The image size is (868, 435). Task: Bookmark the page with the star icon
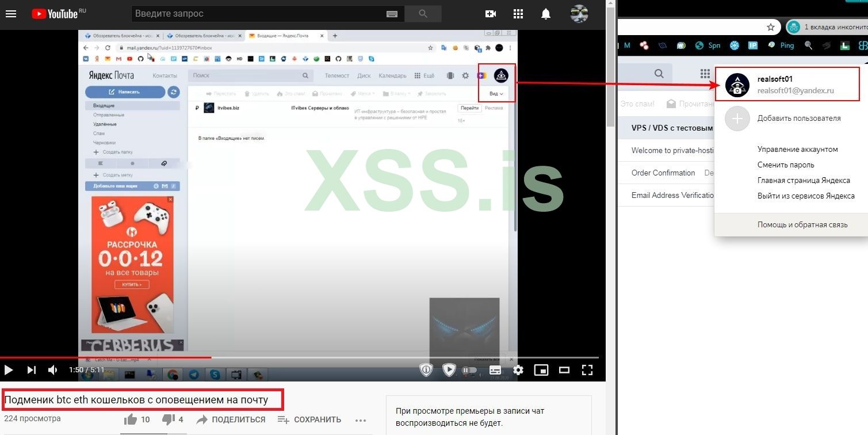coord(771,27)
